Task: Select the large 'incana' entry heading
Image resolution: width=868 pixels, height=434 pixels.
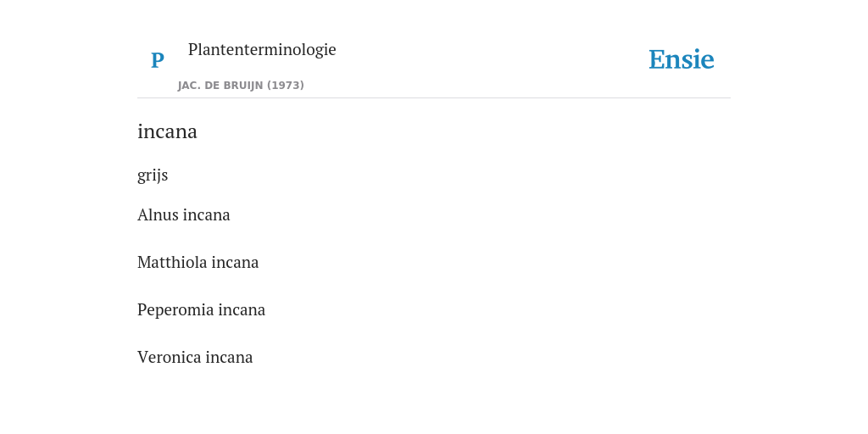Action: 167,131
